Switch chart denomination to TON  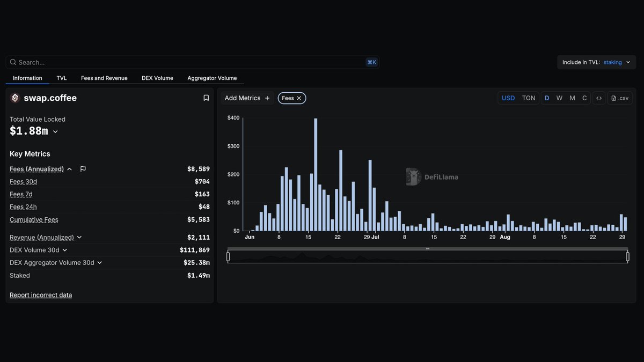click(529, 98)
